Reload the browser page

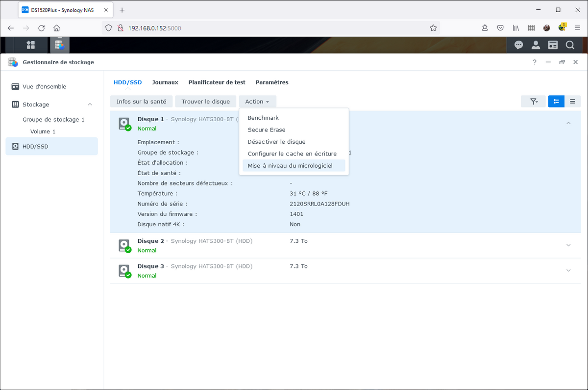(x=42, y=28)
